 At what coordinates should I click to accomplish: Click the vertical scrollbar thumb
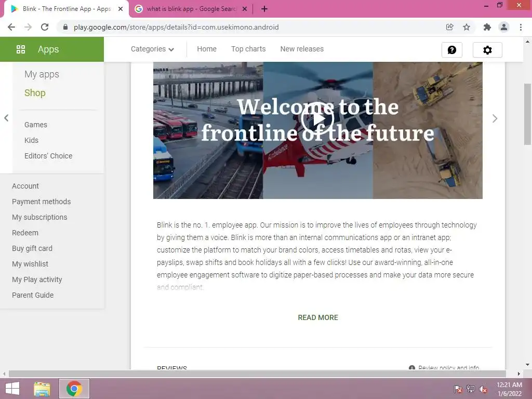[x=528, y=114]
